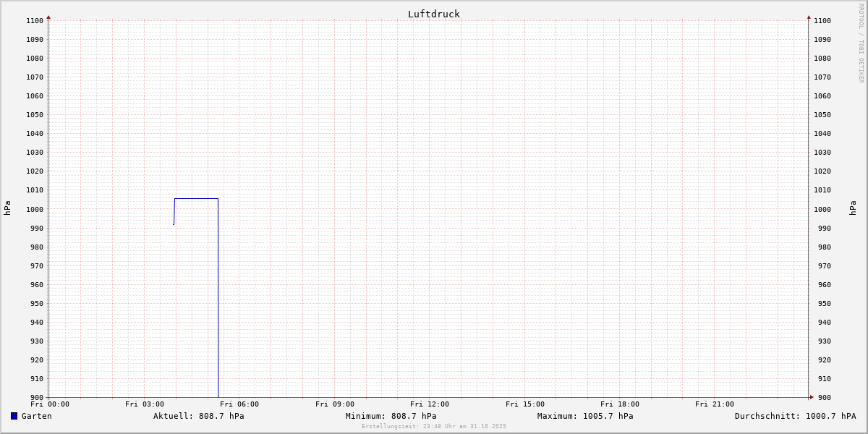This screenshot has height=434, width=868.
Task: Click the arrowhead atop the right y-axis
Action: coord(809,17)
